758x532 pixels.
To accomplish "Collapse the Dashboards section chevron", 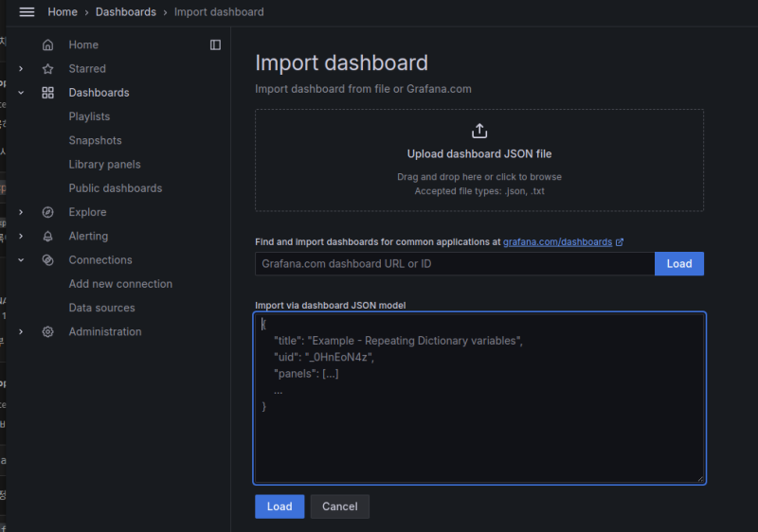I will (21, 93).
